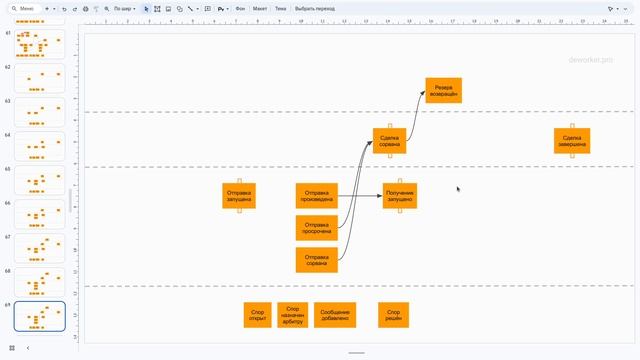
Task: Select the Отправка запущена box
Action: coord(239,196)
